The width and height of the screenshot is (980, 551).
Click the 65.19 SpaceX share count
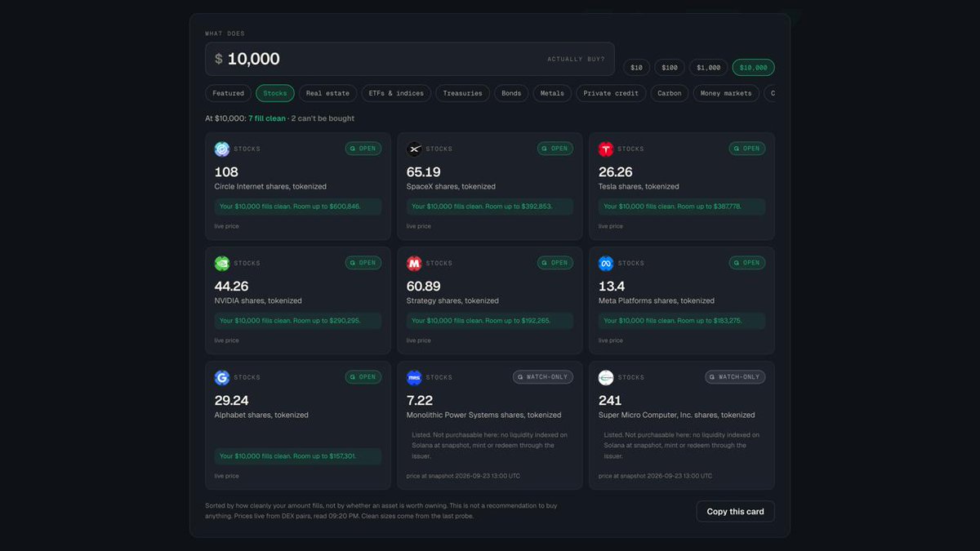tap(423, 171)
